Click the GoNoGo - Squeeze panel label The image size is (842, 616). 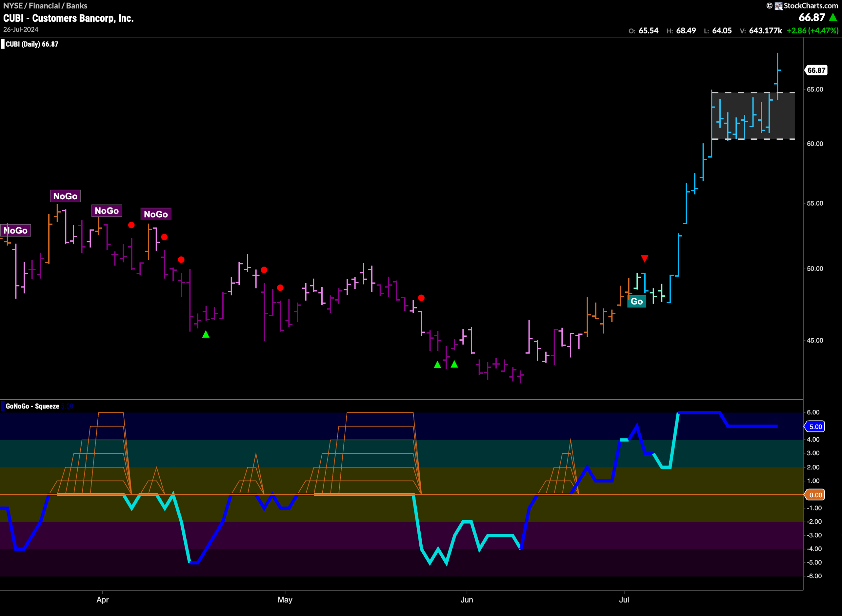click(33, 407)
